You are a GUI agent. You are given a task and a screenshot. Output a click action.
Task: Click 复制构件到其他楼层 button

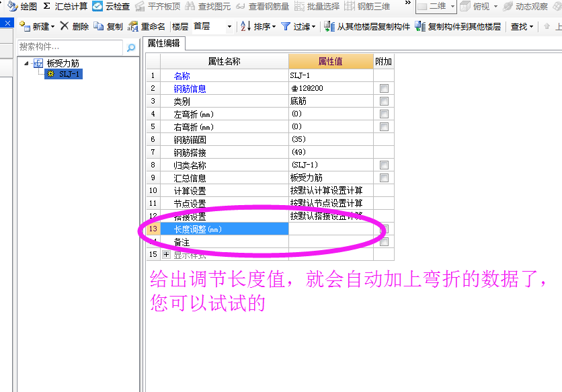point(458,26)
